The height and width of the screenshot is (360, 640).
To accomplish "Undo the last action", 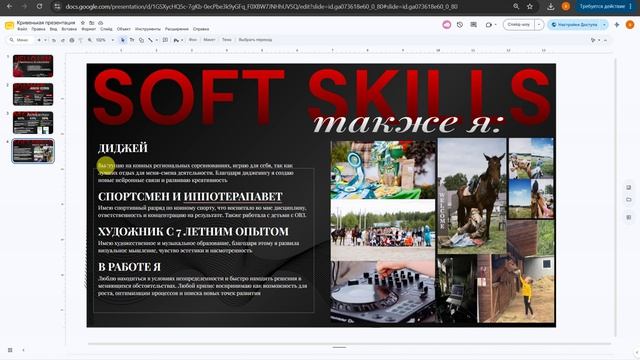I will (53, 40).
